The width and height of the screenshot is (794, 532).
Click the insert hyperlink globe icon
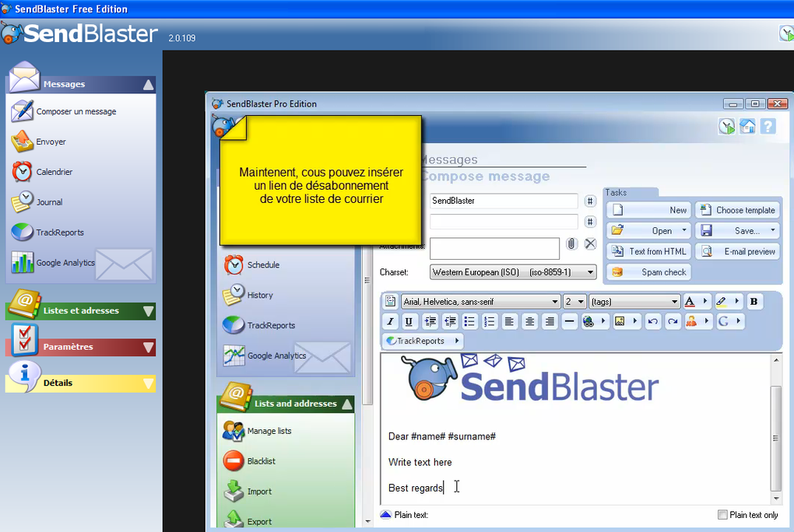coord(588,321)
